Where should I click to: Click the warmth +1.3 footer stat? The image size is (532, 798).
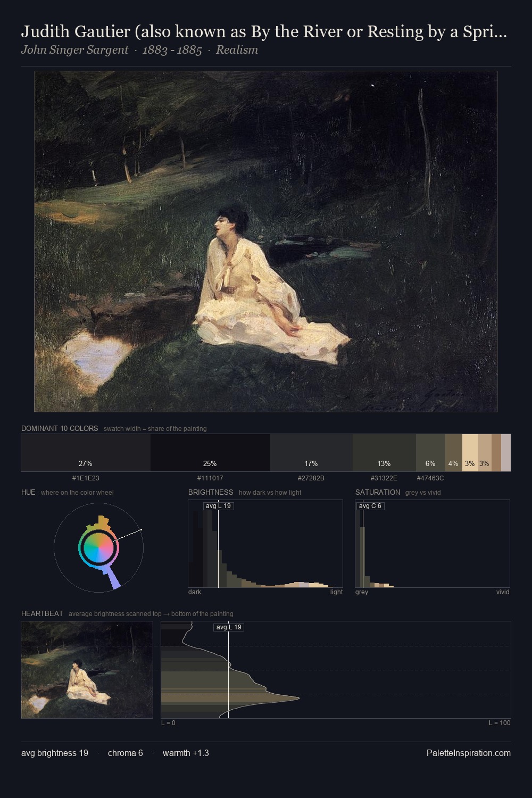point(186,753)
